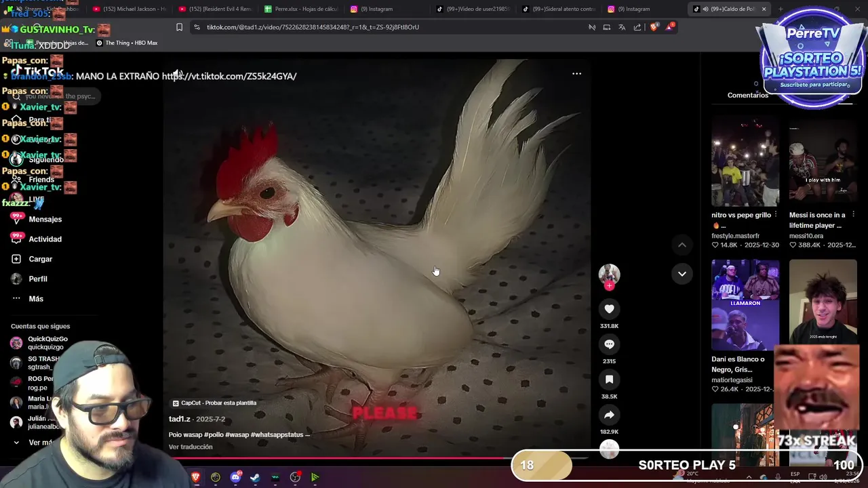The height and width of the screenshot is (488, 868).
Task: Select the Comentarios tab in the right panel
Action: click(x=747, y=95)
